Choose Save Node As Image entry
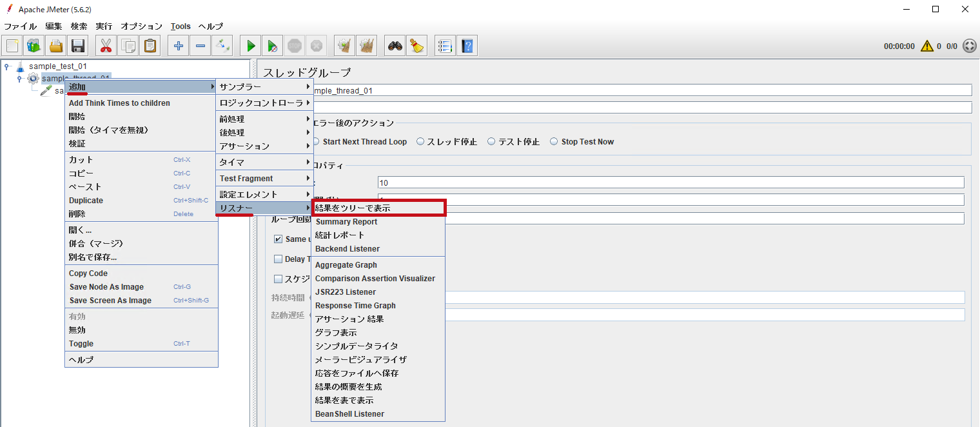The width and height of the screenshot is (980, 427). pos(141,286)
